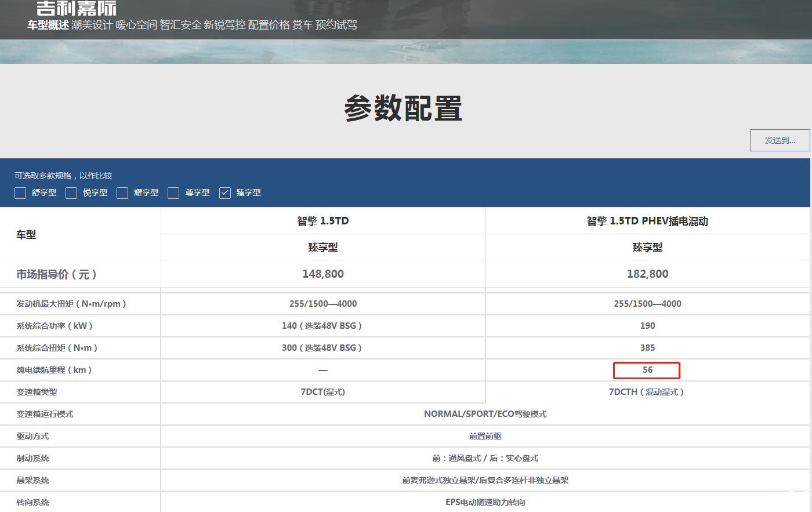Screen dimensions: 812x512
Task: Select the 尊享型 checkbox
Action: pos(173,193)
